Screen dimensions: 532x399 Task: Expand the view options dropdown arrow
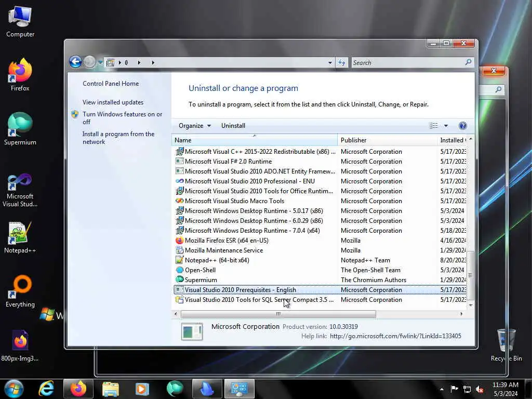tap(446, 126)
